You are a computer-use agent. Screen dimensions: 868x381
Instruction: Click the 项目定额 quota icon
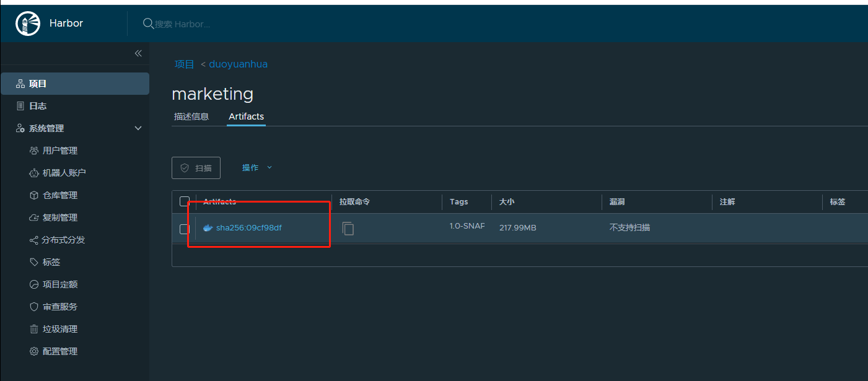click(x=34, y=284)
